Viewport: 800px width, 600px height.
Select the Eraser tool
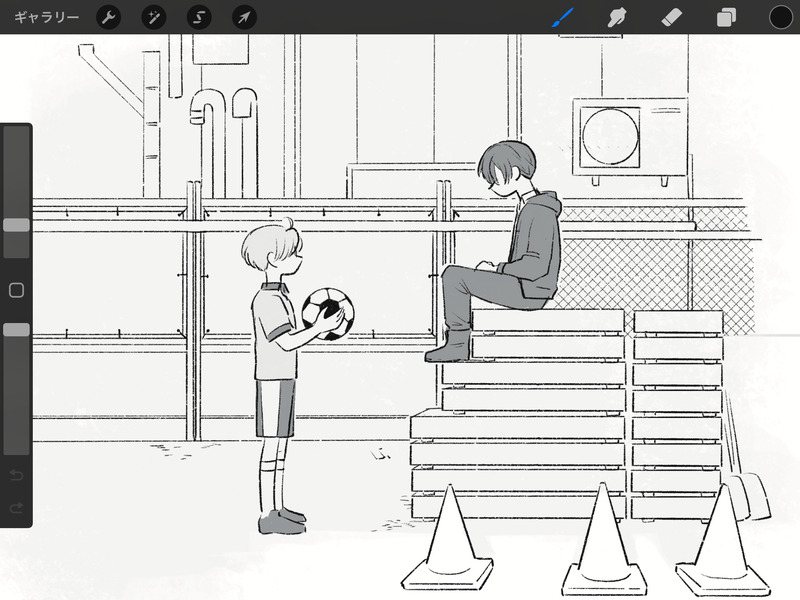coord(671,17)
